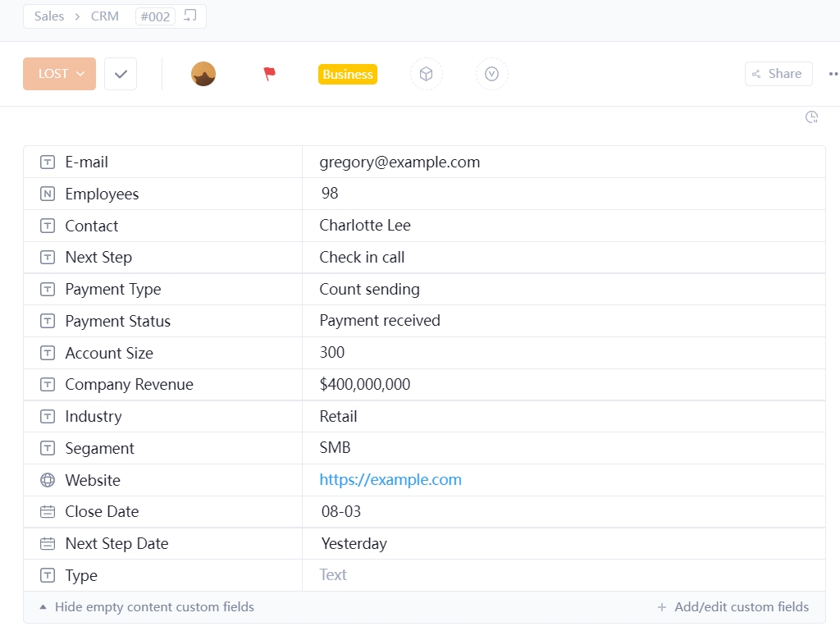Click the cube icon in toolbar
This screenshot has height=631, width=840.
pos(426,74)
